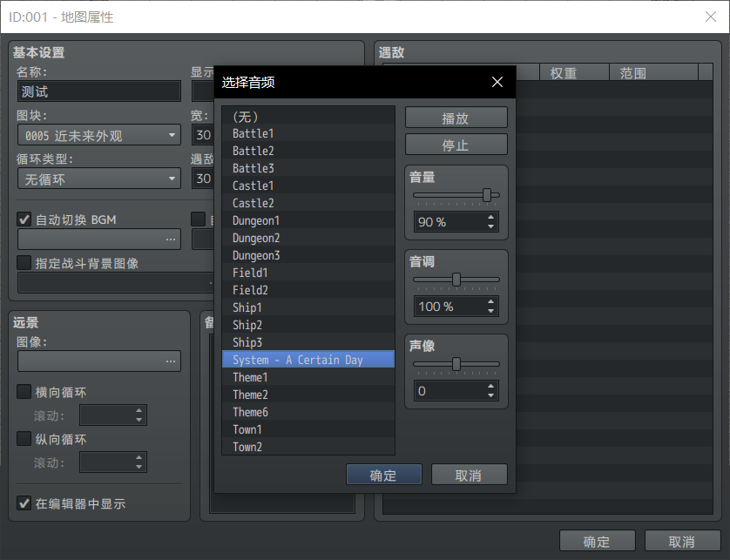
Task: Click 横向循环 滚动 up arrow
Action: pyautogui.click(x=139, y=410)
